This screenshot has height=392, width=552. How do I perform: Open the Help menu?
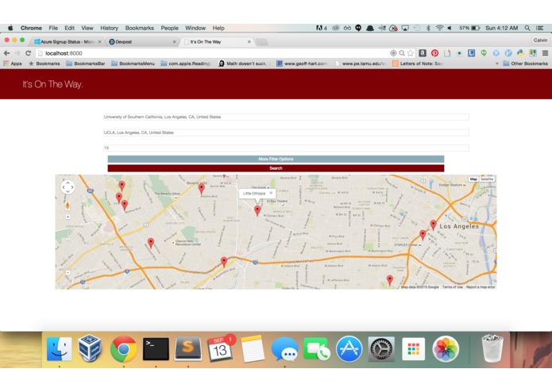(218, 28)
